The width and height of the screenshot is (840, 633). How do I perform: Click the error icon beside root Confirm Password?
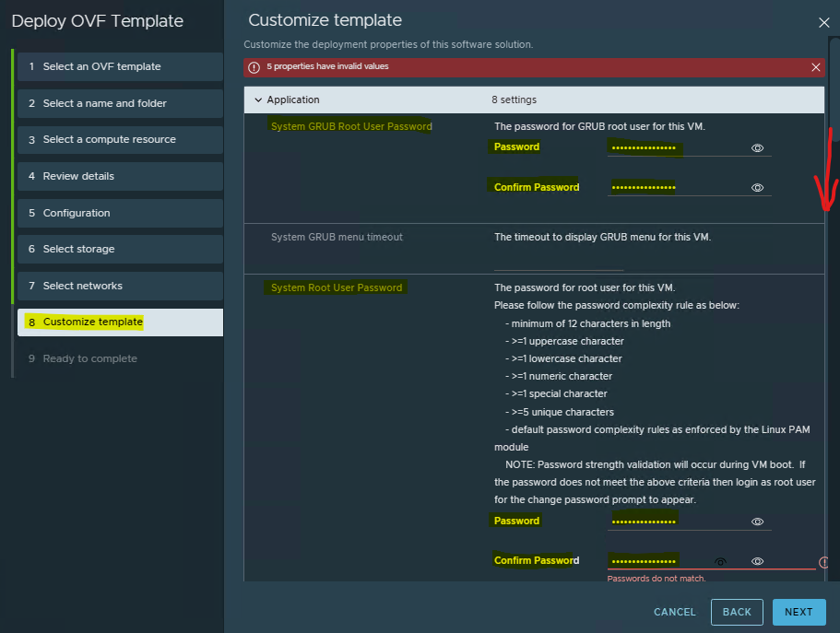click(x=823, y=562)
